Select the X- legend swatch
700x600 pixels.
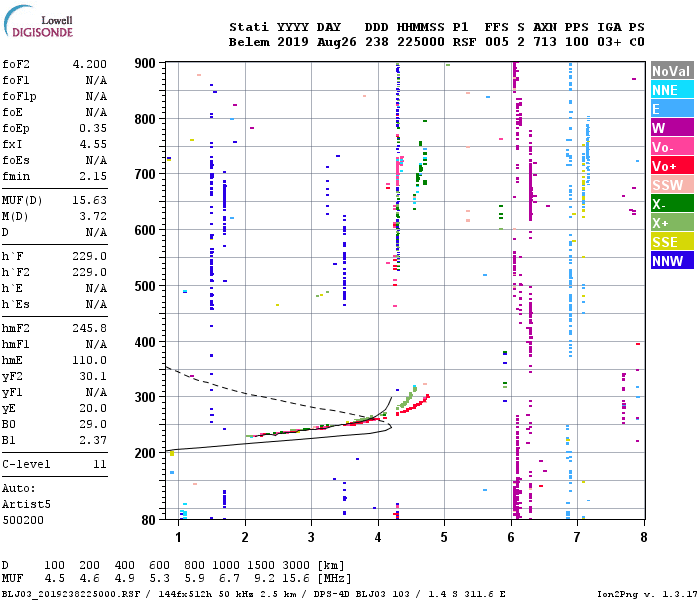672,204
